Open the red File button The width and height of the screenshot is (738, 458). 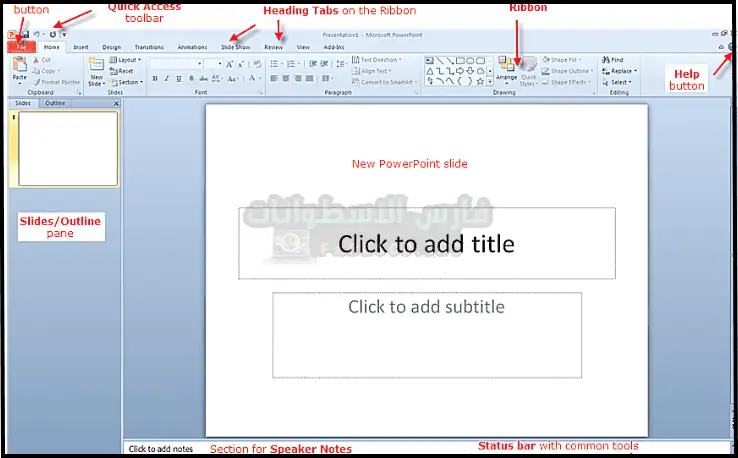pos(19,47)
